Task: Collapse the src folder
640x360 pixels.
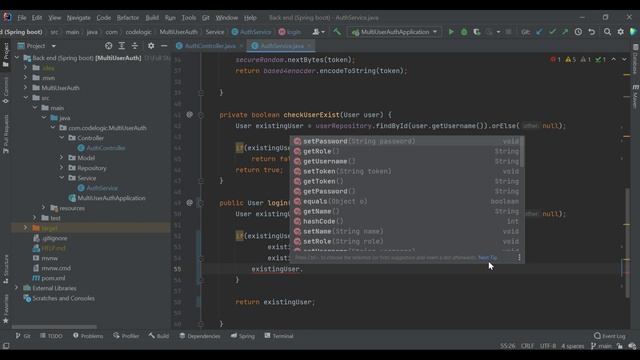Action: point(26,98)
